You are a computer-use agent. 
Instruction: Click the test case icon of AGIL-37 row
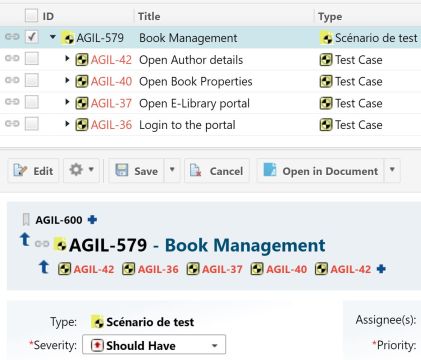tap(82, 103)
